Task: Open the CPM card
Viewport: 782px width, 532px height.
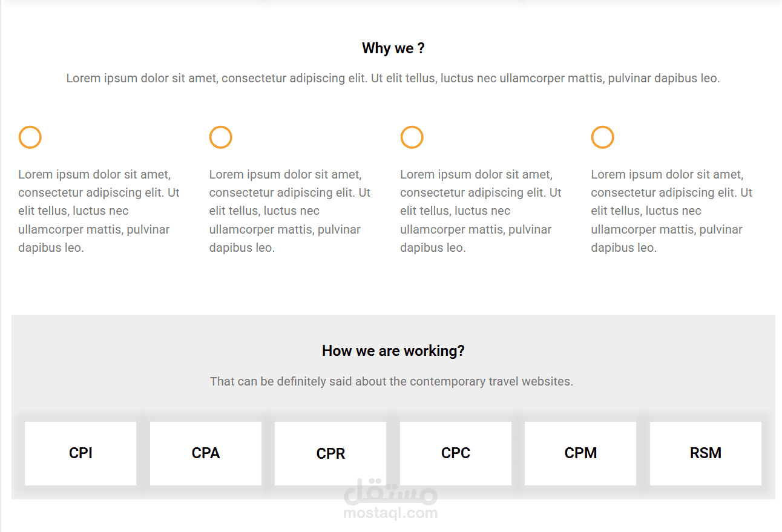Action: point(580,453)
